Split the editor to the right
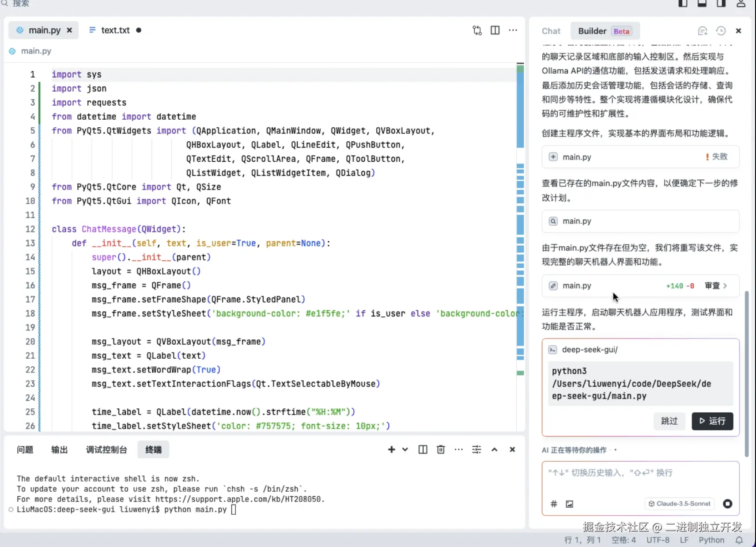Viewport: 756px width, 547px height. tap(495, 30)
